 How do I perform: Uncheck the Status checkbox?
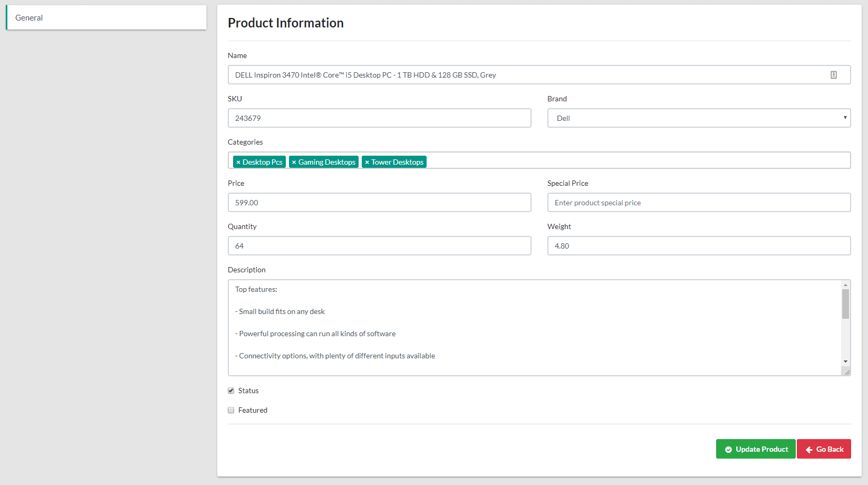231,391
